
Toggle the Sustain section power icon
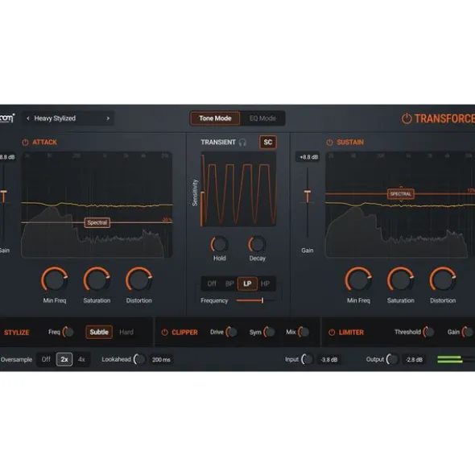point(329,143)
